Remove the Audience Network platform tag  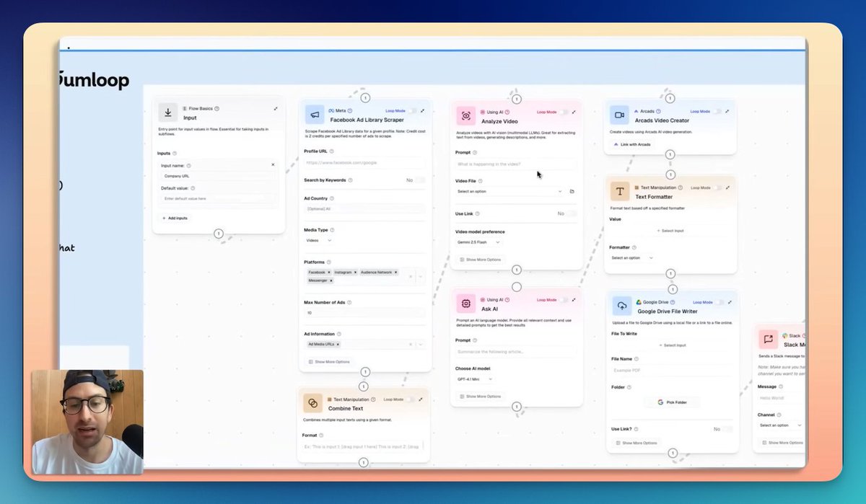point(395,273)
